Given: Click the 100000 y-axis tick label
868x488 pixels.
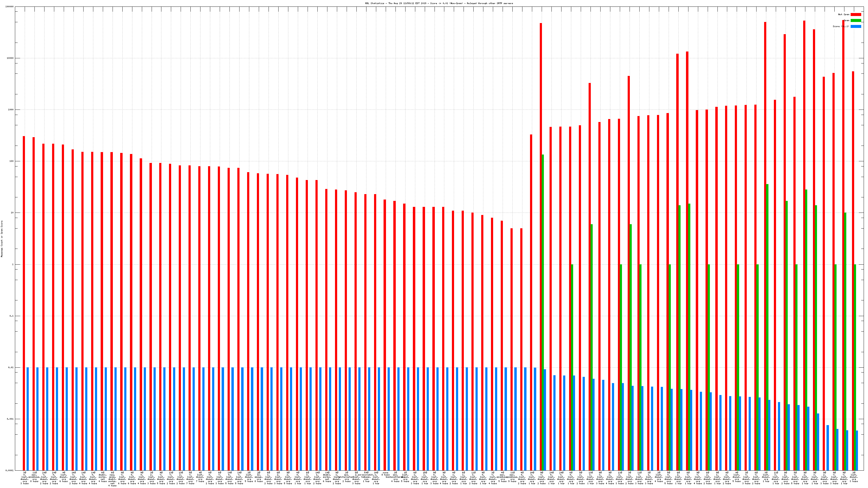Looking at the screenshot, I should coord(10,7).
